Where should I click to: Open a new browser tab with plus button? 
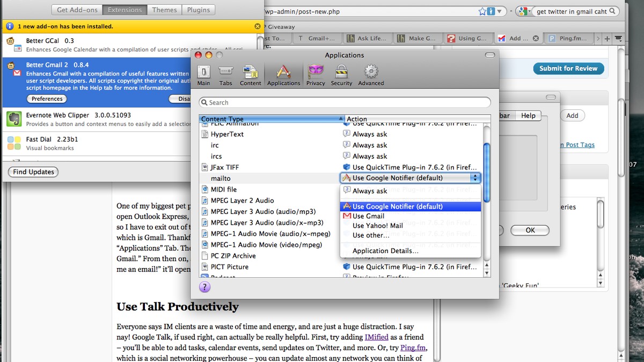(607, 38)
